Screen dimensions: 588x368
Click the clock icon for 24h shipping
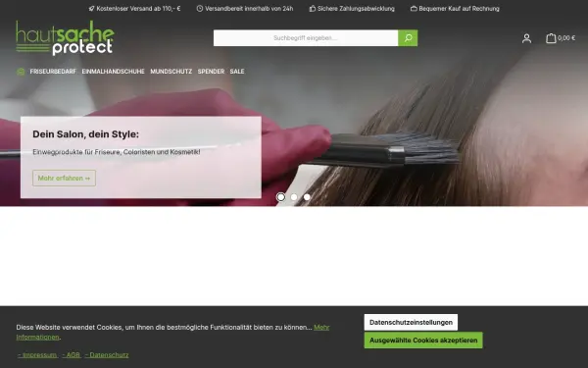(x=200, y=8)
